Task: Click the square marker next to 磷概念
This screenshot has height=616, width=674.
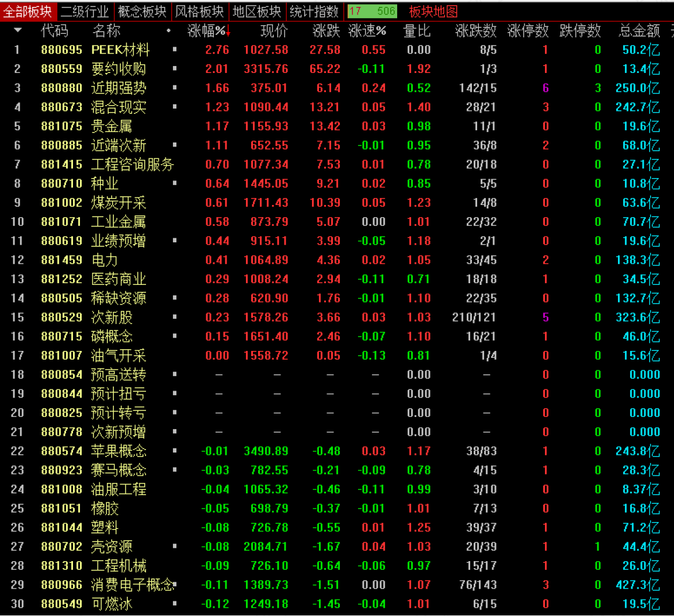Action: 175,336
